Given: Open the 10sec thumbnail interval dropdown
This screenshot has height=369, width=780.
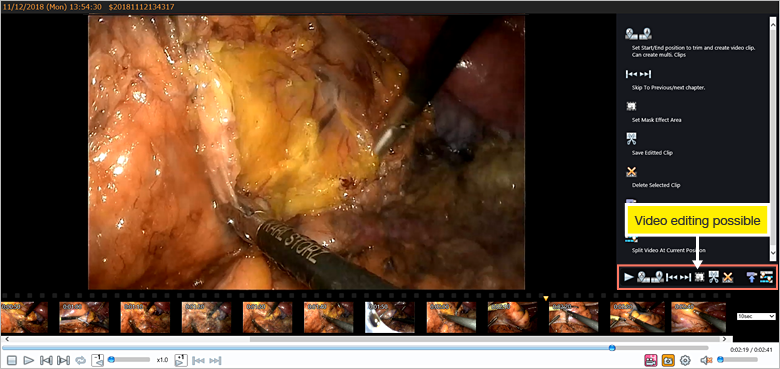Looking at the screenshot, I should (x=756, y=316).
